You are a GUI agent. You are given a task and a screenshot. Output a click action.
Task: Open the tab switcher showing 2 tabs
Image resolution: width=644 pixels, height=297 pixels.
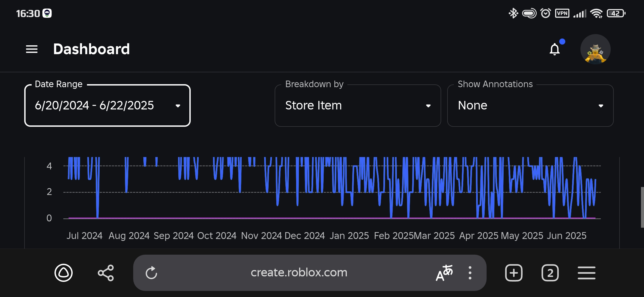550,273
